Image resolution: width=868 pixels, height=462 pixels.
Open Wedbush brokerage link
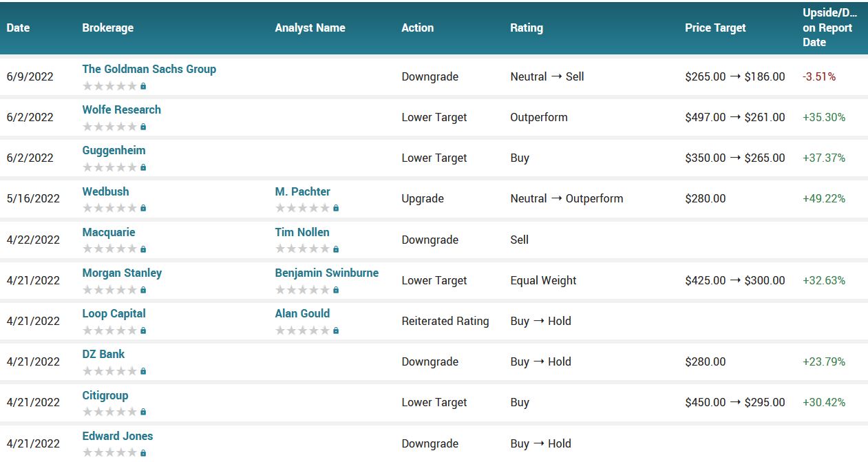coord(105,191)
